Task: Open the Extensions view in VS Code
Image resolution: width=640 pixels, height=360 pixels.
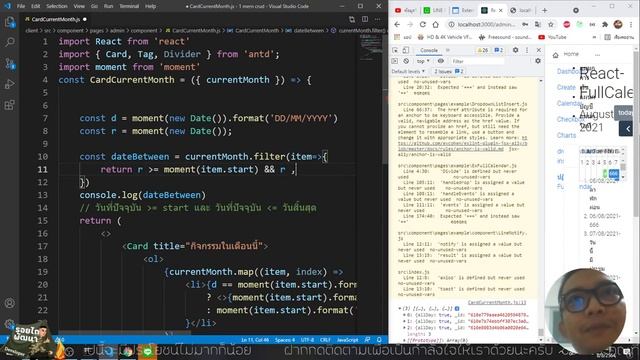Action: tap(9, 105)
